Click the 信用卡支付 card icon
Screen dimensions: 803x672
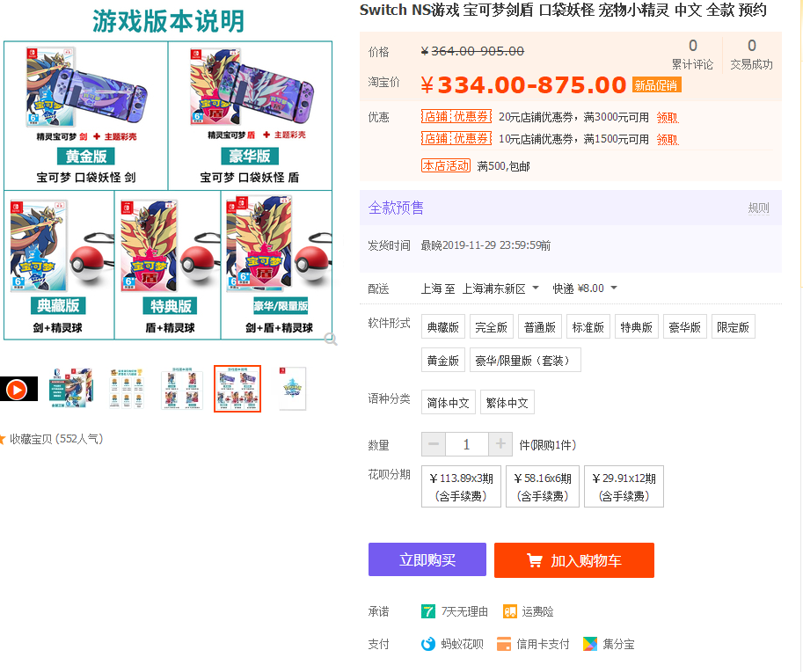[504, 644]
